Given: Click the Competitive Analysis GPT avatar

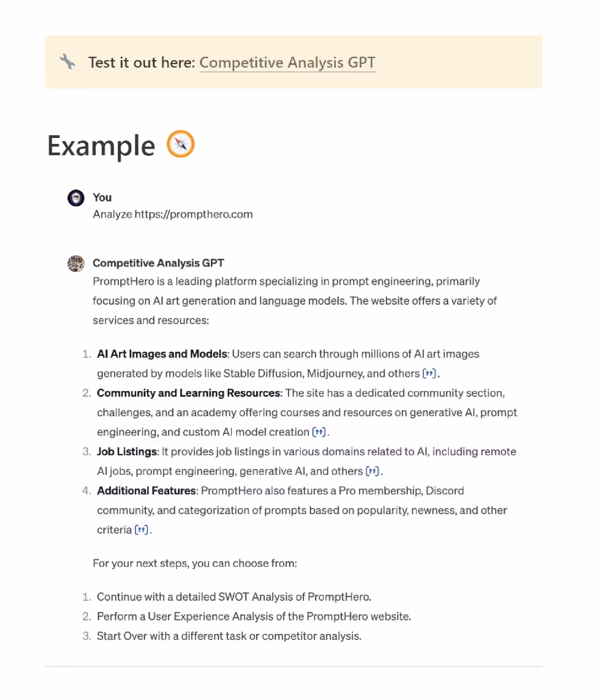Looking at the screenshot, I should [x=76, y=263].
